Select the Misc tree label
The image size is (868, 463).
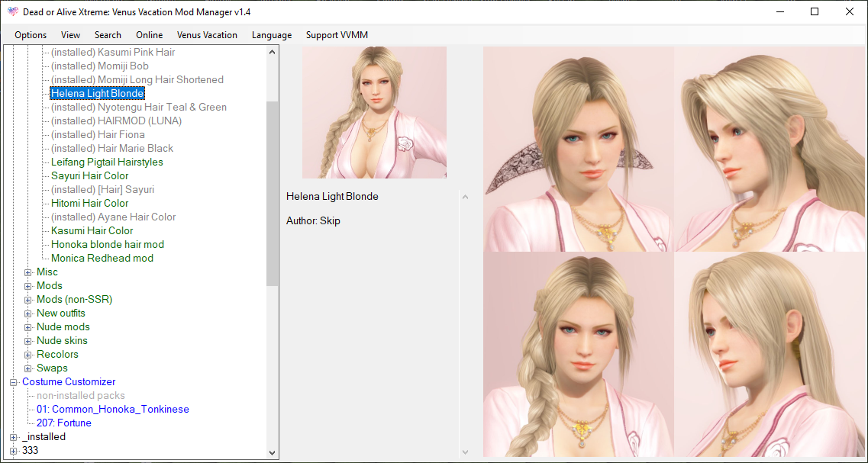(47, 272)
